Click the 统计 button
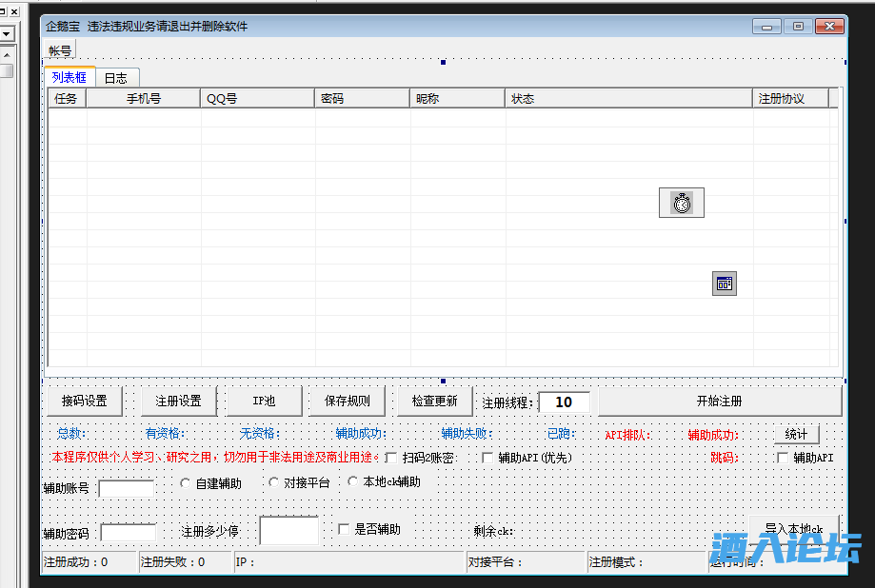The width and height of the screenshot is (875, 588). coord(796,434)
